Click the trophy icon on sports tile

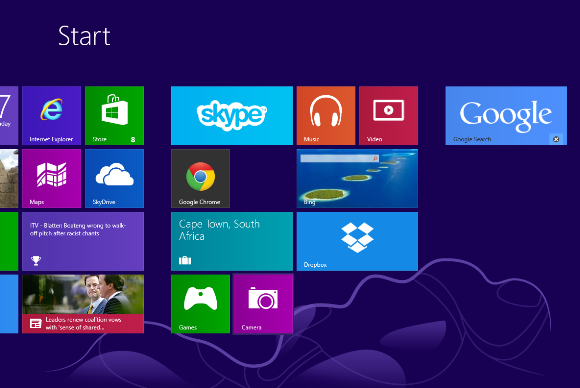[x=36, y=260]
